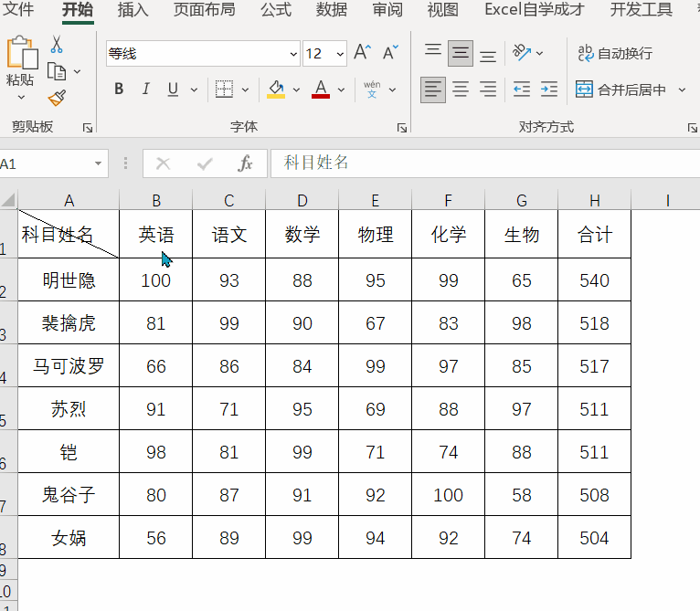Select cell containing 科目姓名

point(69,234)
